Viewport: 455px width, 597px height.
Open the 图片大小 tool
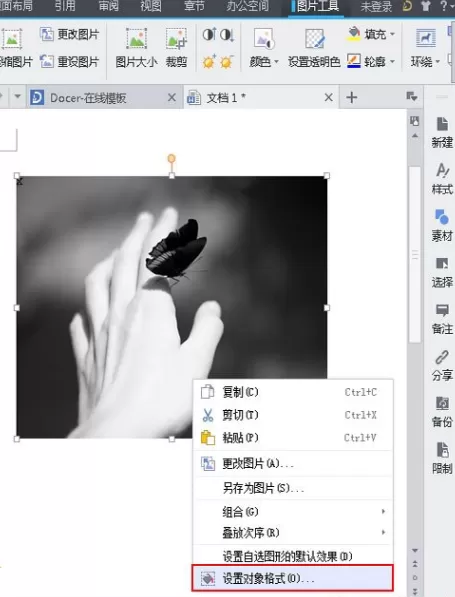(136, 48)
